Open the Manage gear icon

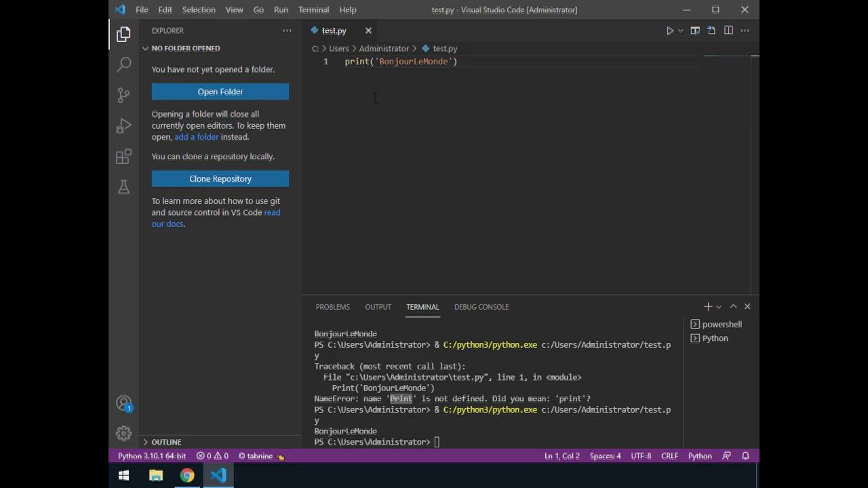123,433
